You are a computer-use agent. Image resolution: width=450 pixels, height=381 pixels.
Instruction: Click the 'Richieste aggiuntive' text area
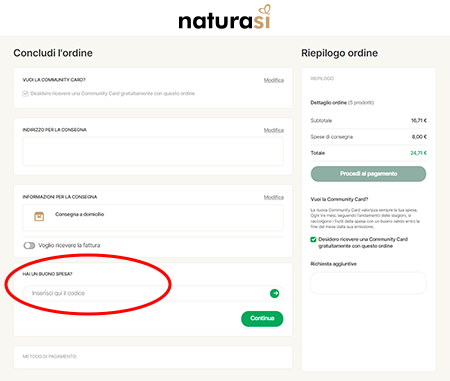[x=368, y=283]
